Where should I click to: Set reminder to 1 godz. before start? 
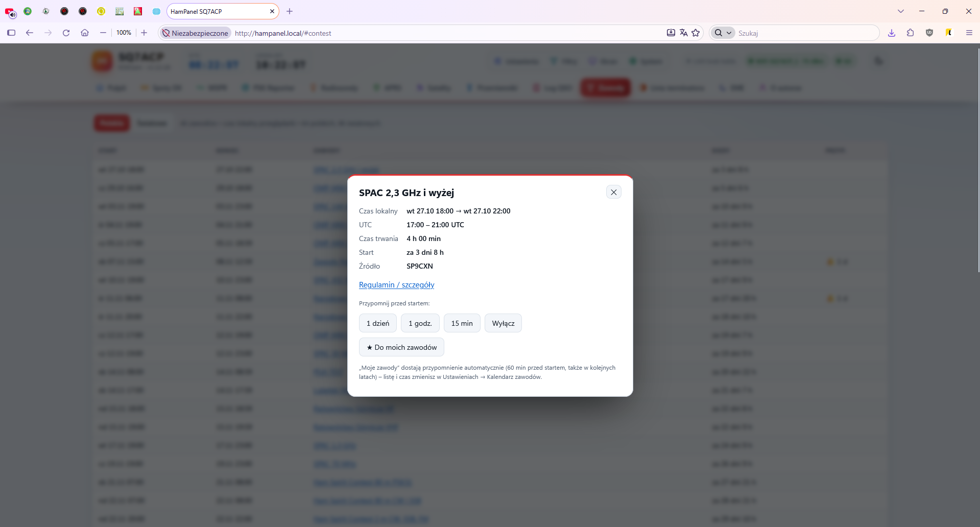point(420,323)
